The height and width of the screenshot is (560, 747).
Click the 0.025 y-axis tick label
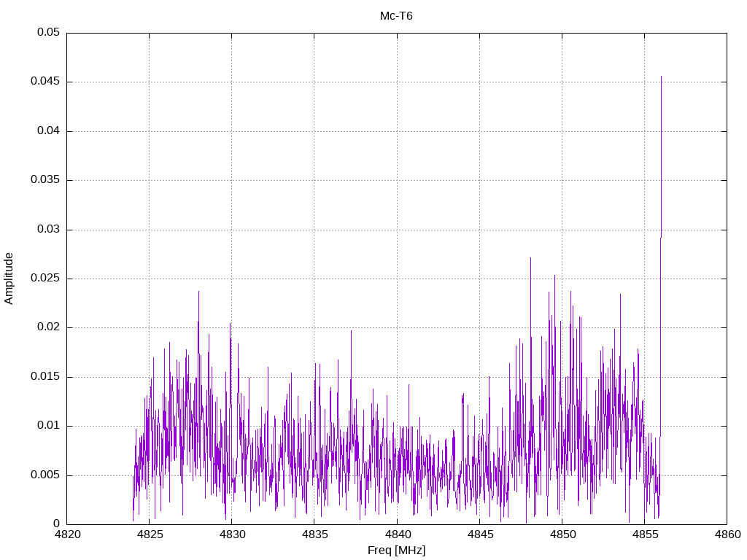(x=45, y=278)
